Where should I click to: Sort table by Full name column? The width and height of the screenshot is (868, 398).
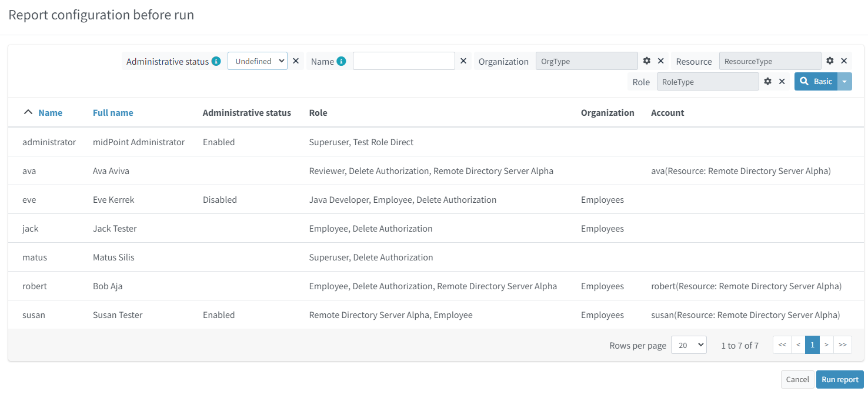[113, 113]
